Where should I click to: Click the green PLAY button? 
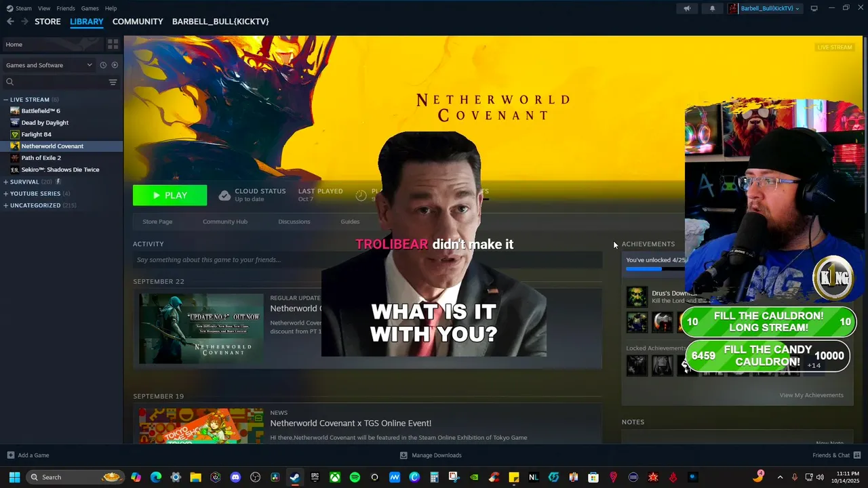point(170,195)
